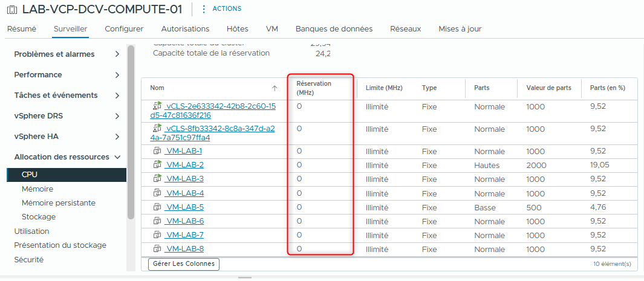Open the VM-LAB-7 link
Image resolution: width=644 pixels, height=281 pixels.
pyautogui.click(x=184, y=235)
